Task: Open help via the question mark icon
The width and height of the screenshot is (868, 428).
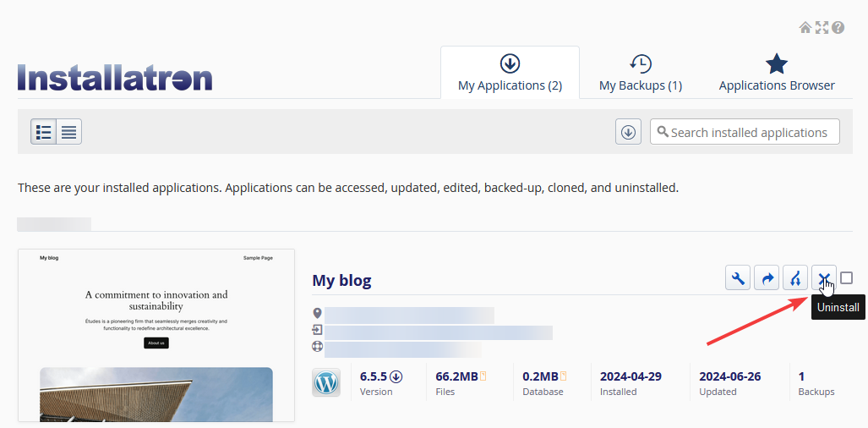Action: click(x=838, y=28)
